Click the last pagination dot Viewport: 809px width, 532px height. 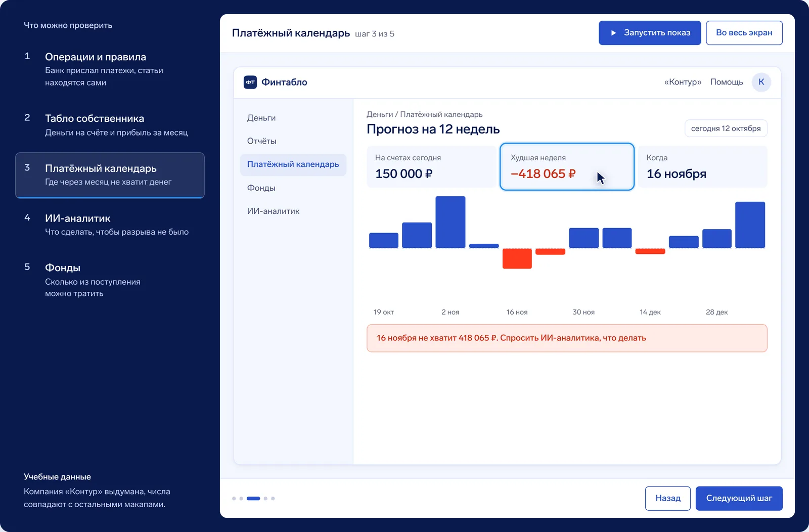[273, 499]
